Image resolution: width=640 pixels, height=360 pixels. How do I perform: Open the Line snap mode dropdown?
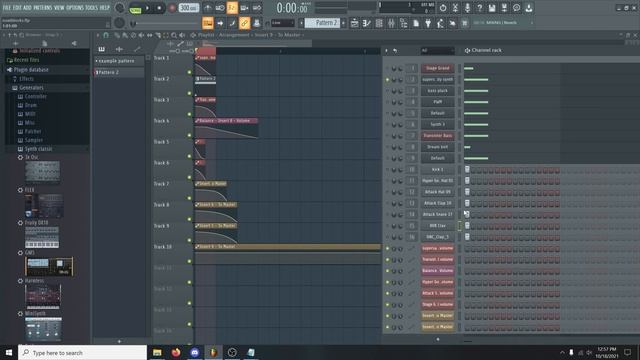coord(282,23)
